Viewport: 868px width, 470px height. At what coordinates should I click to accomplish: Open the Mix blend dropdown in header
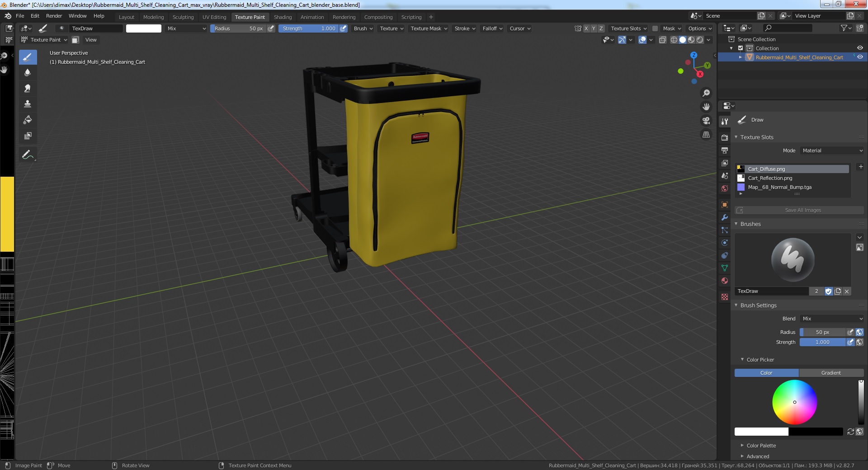(186, 28)
